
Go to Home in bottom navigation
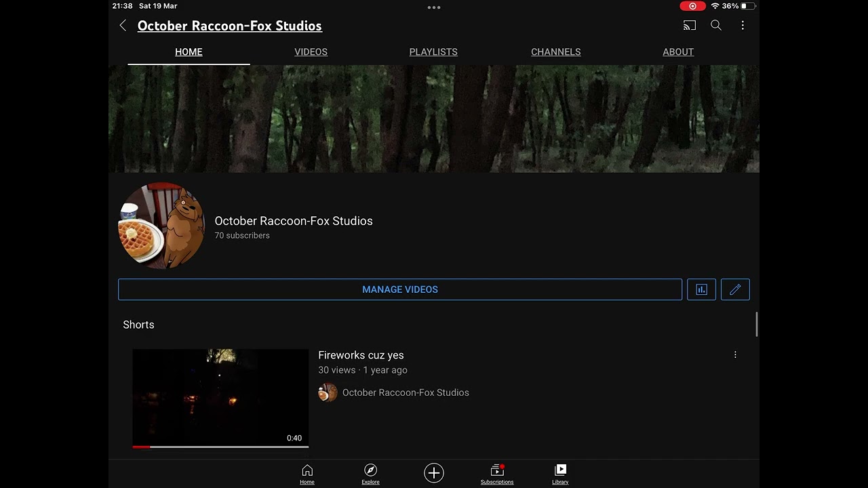307,474
